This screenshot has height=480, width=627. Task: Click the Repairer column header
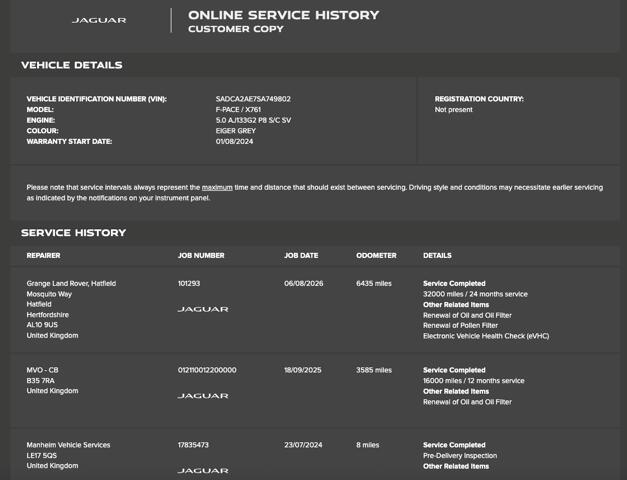(x=44, y=255)
